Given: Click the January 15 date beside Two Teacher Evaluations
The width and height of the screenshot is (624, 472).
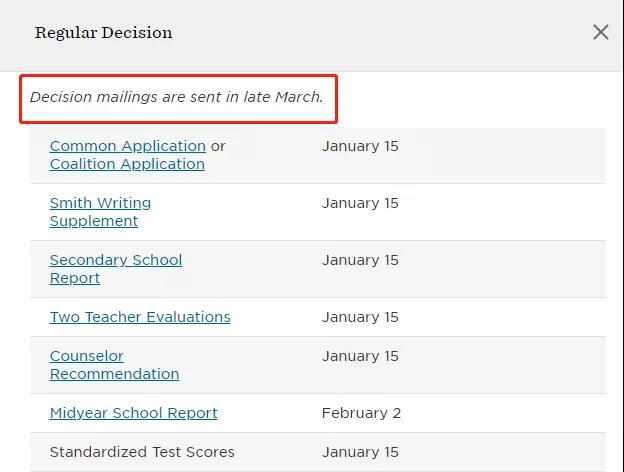Looking at the screenshot, I should pos(360,317).
